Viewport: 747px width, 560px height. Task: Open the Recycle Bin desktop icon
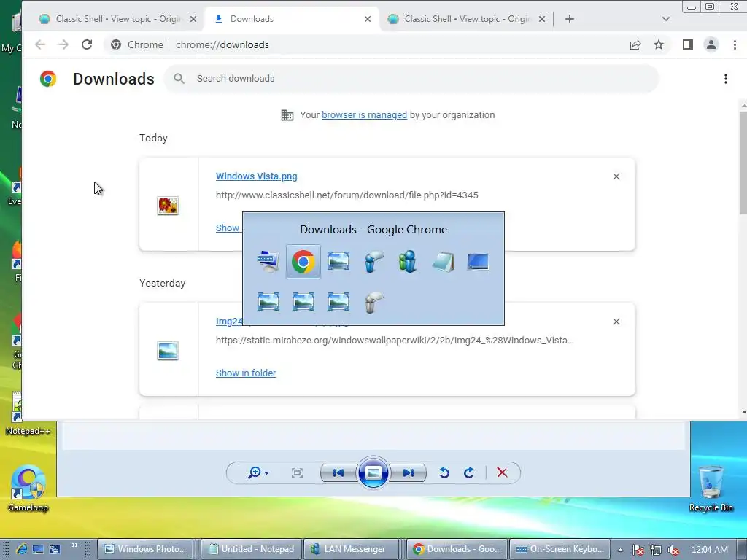coord(711,488)
